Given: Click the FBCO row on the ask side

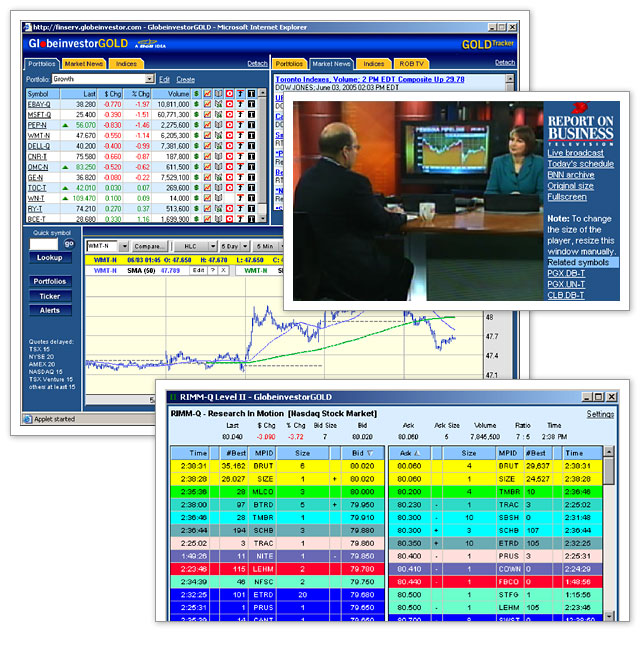Looking at the screenshot, I should (496, 582).
